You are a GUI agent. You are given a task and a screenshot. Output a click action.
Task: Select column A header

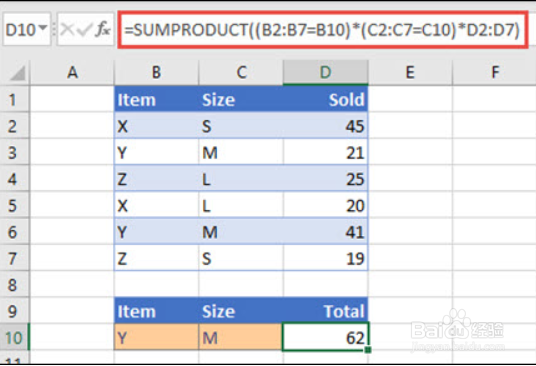pyautogui.click(x=72, y=72)
